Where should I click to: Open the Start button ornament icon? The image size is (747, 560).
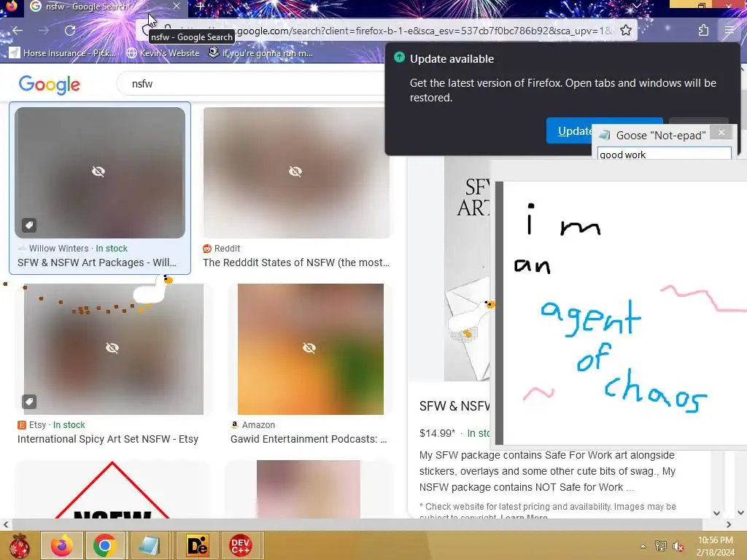point(19,545)
